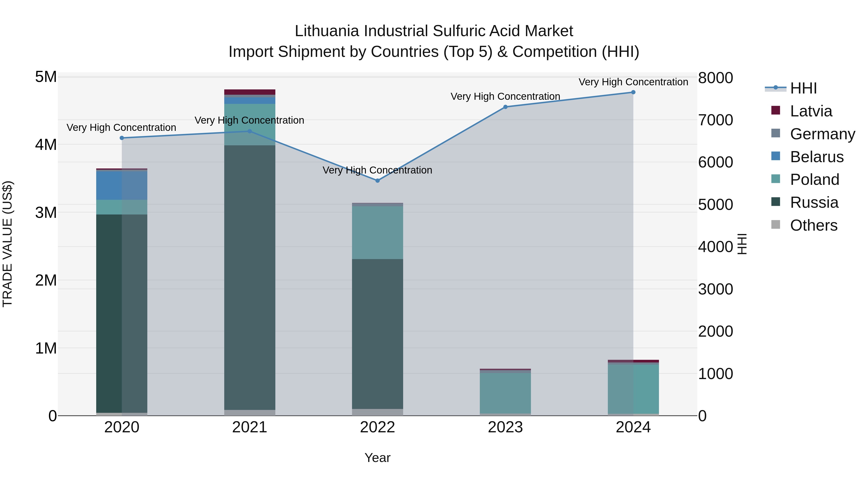Click the 2M trade value axis tick
868x488 pixels.
(x=46, y=280)
